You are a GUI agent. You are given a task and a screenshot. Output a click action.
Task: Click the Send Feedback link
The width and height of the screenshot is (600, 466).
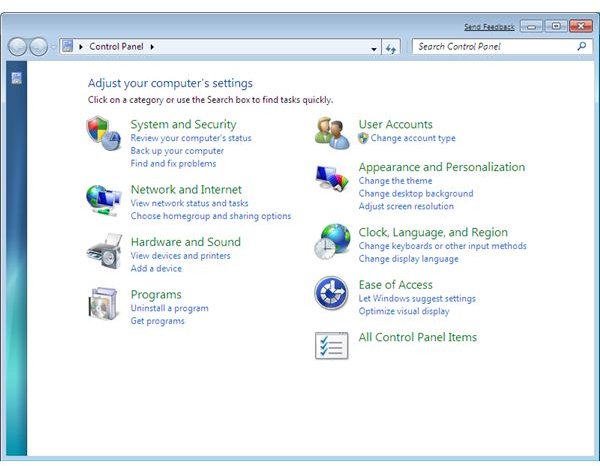coord(489,27)
